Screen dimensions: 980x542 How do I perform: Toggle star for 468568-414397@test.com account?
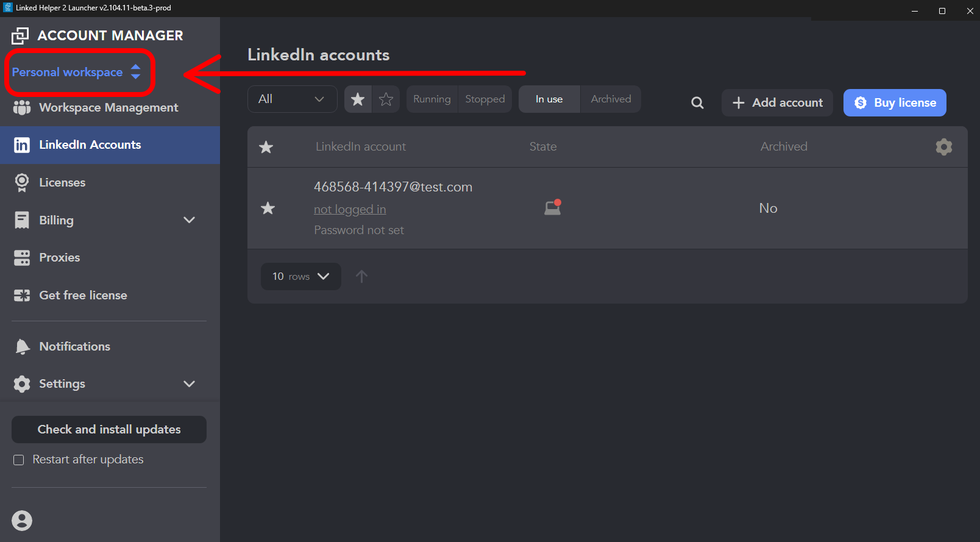coord(268,209)
